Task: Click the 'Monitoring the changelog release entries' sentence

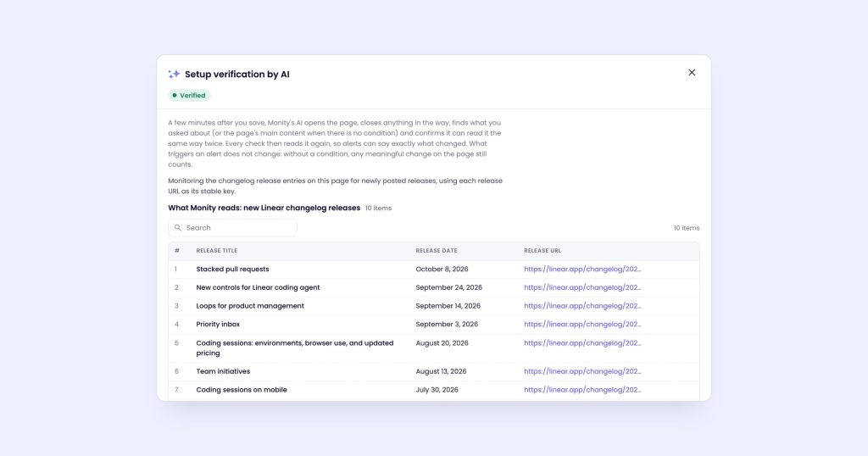Action: 336,186
